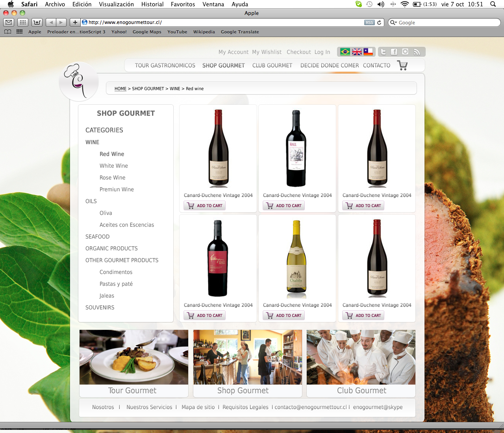Click the RSS badge in address bar
The height and width of the screenshot is (433, 504).
(x=369, y=22)
